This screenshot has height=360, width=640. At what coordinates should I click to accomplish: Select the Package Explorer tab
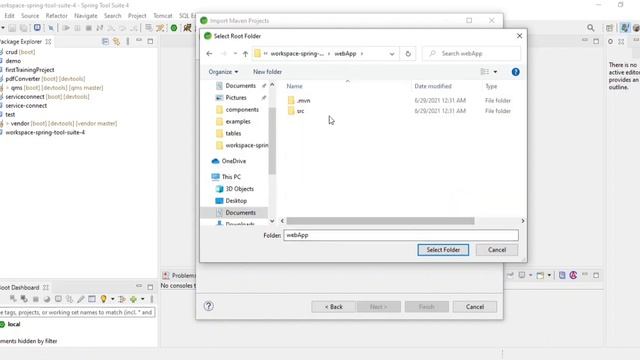[x=24, y=42]
